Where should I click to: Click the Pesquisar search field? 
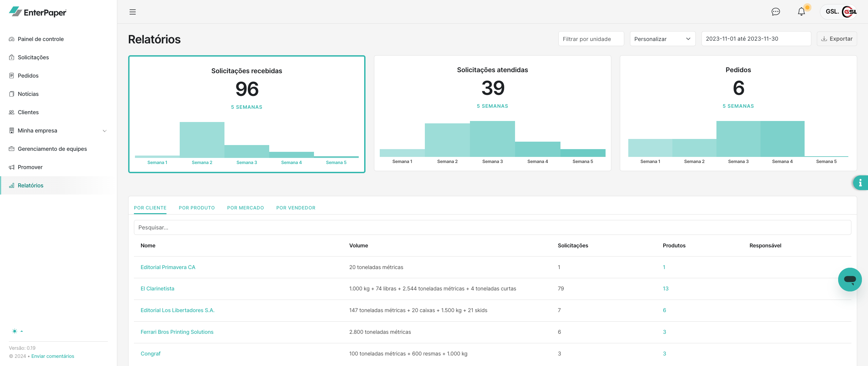pos(492,227)
